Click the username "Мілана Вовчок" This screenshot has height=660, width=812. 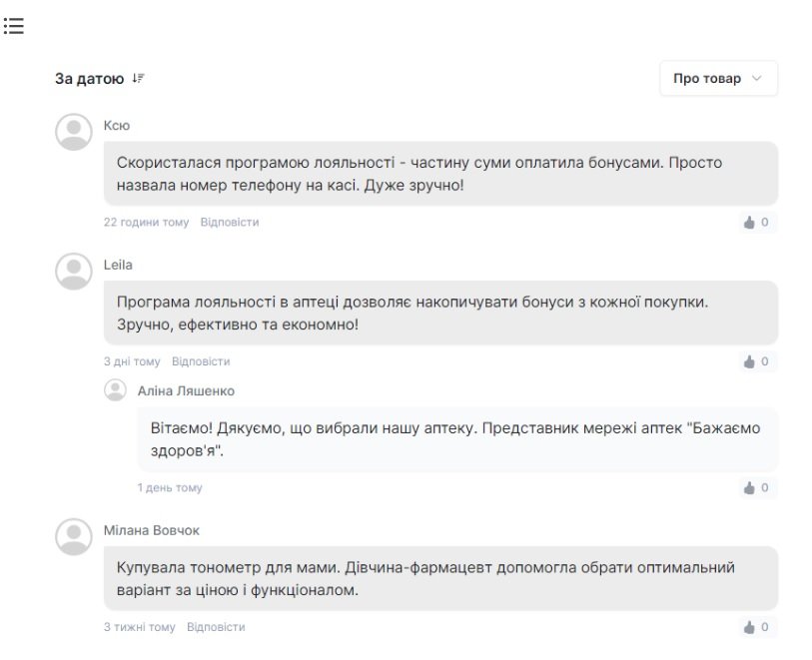pos(152,530)
